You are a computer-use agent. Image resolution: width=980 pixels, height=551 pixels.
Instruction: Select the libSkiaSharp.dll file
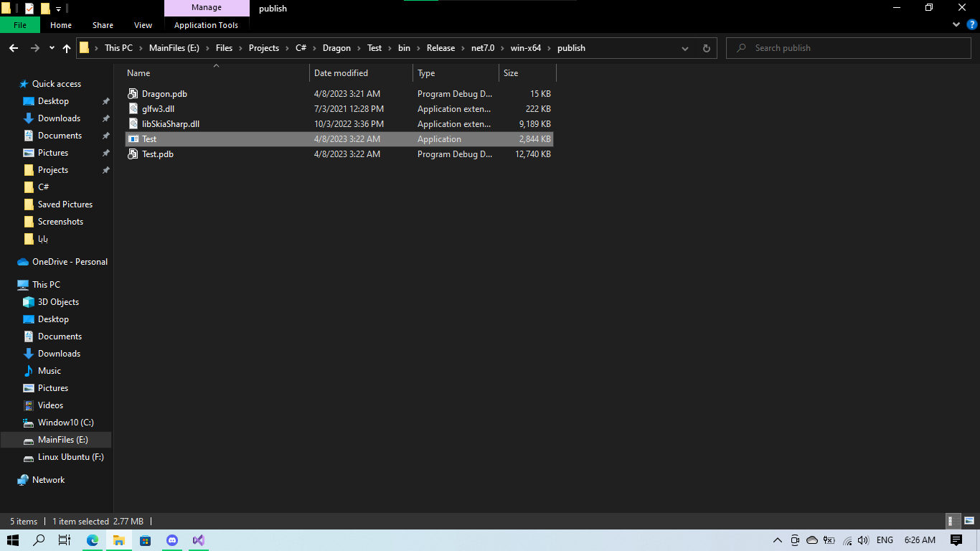pyautogui.click(x=339, y=124)
